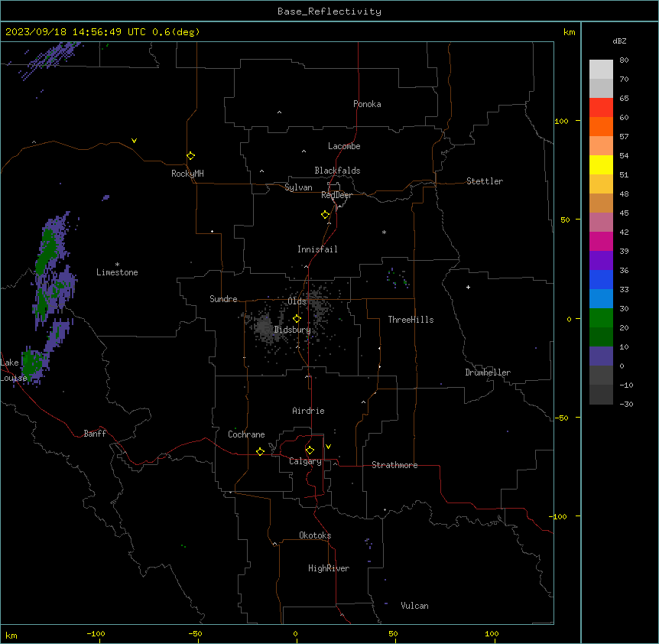Select the Olds label
The image size is (659, 644).
(297, 301)
